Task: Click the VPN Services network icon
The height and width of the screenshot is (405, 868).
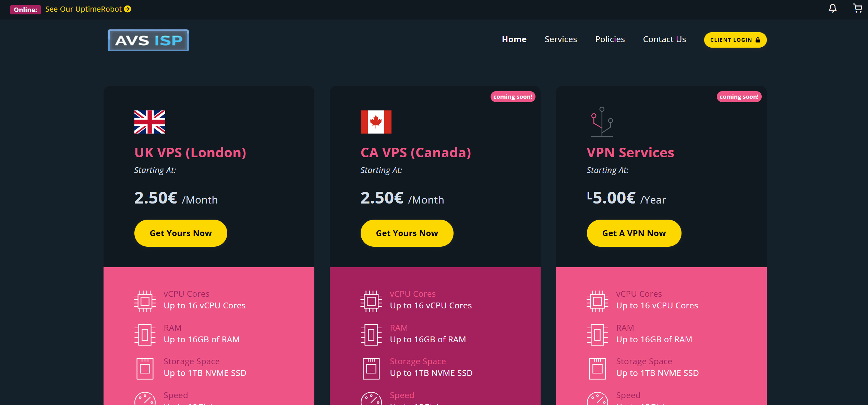Action: click(x=602, y=122)
